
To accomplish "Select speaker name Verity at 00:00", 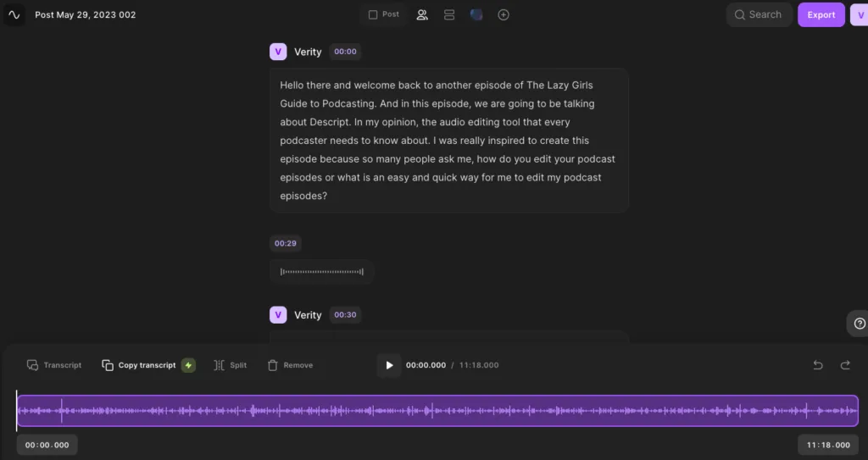I will (x=308, y=52).
